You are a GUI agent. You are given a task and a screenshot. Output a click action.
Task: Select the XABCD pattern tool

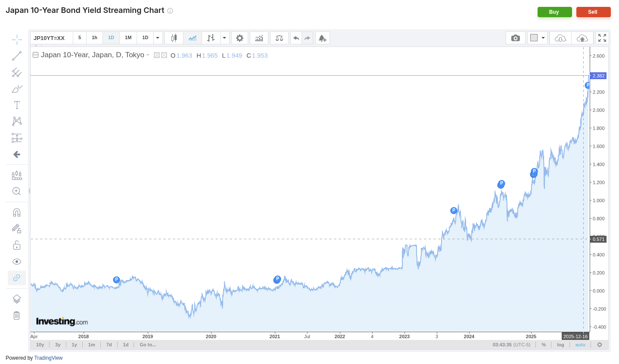(x=17, y=121)
